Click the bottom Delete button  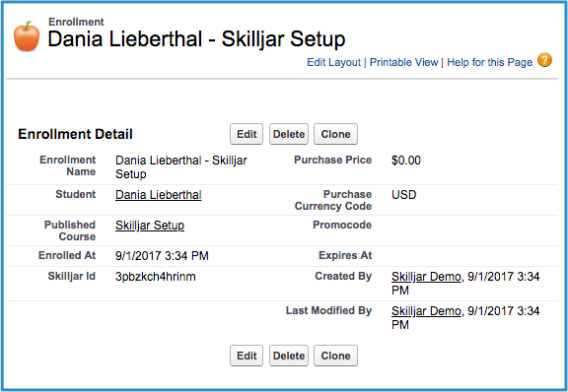coord(289,356)
